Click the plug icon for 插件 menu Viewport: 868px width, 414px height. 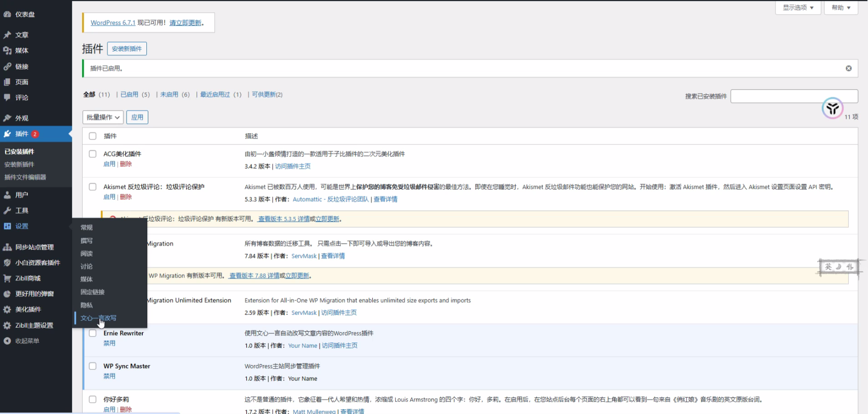[7, 134]
